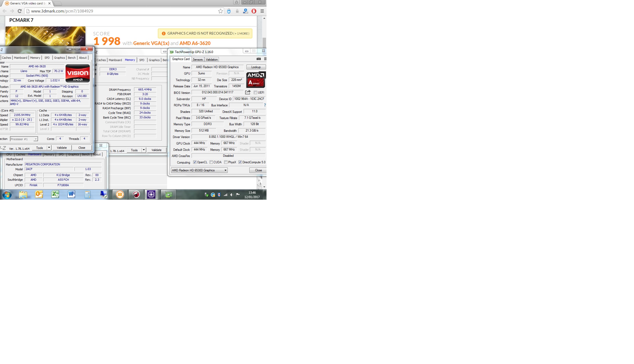Screen dimensions: 634x364
Task: Open Excel from the taskbar
Action: pyautogui.click(x=55, y=194)
